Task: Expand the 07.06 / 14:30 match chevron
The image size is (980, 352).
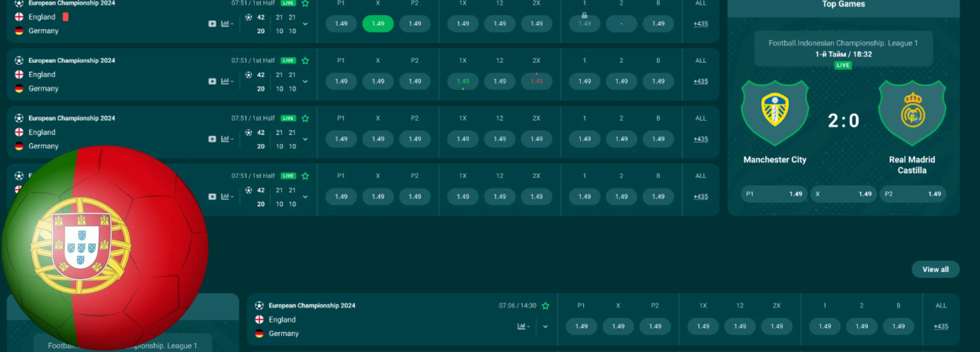Action: [545, 327]
